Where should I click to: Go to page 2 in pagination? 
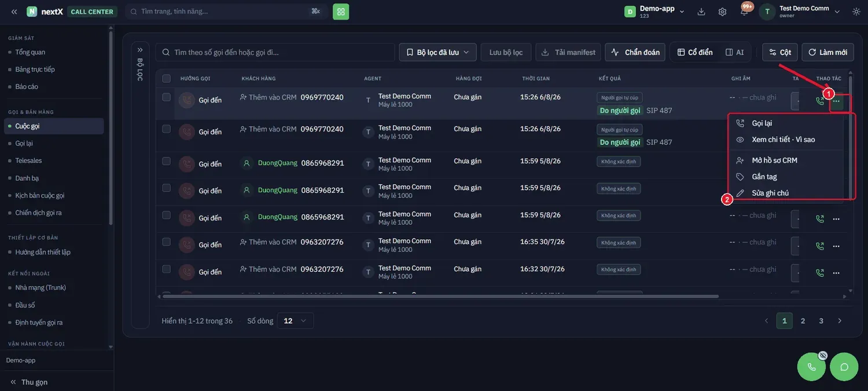803,321
